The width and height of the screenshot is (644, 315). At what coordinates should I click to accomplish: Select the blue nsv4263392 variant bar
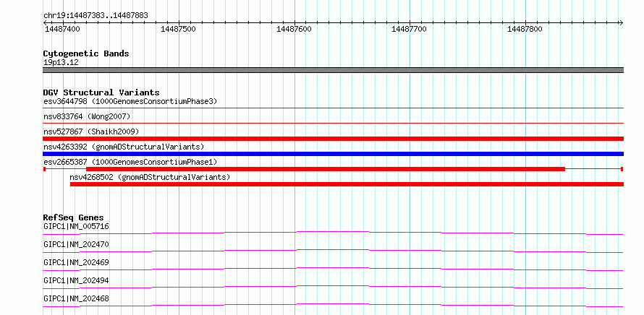coord(333,154)
